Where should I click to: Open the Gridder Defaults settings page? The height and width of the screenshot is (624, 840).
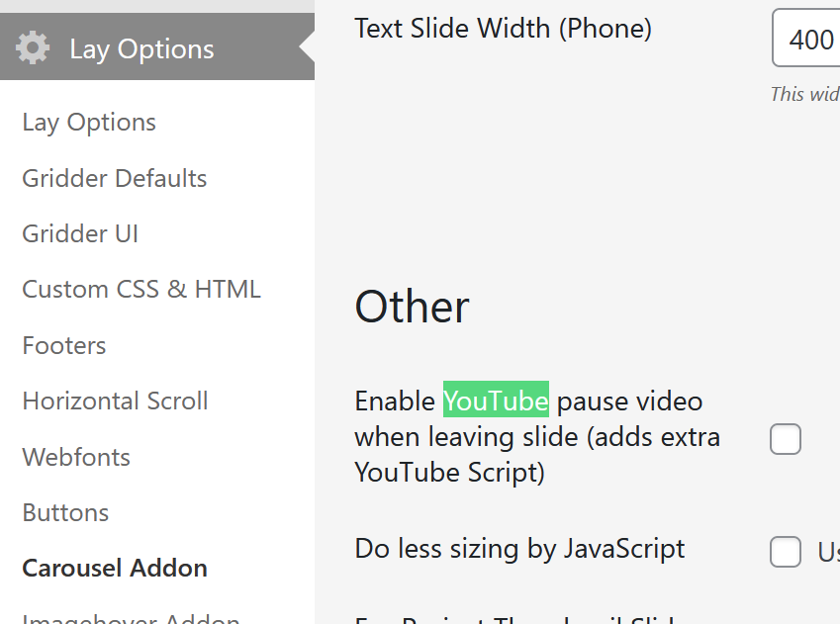[115, 179]
